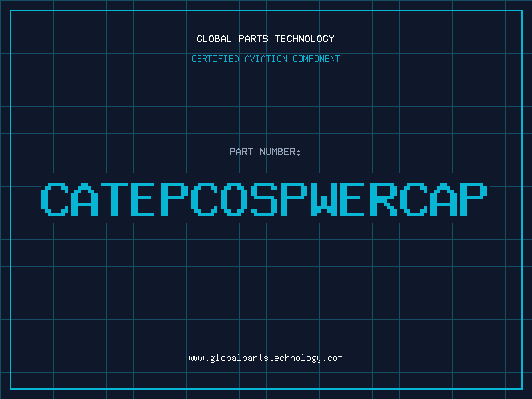Click the 'GLOBAL PARTS-TECHNOLOGY' heading
This screenshot has height=399, width=532.
(265, 39)
